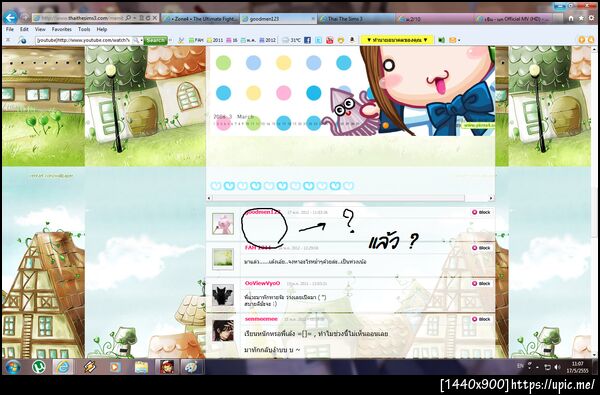Click the volume speaker tray icon
This screenshot has width=600, height=395.
click(557, 367)
